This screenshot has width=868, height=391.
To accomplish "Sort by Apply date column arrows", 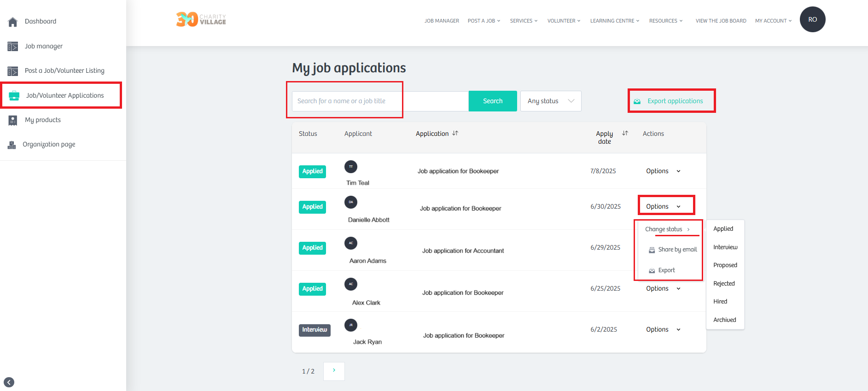I will pos(625,133).
